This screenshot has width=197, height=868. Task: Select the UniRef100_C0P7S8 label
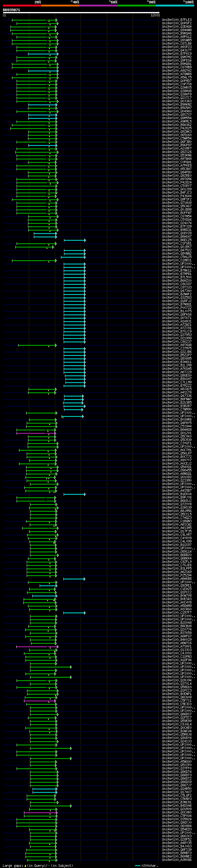(176, 84)
